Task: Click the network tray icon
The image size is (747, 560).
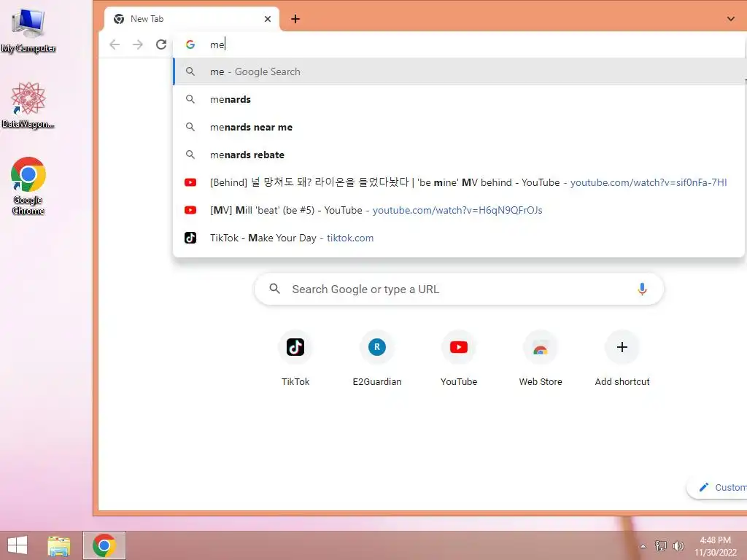Action: tap(661, 545)
